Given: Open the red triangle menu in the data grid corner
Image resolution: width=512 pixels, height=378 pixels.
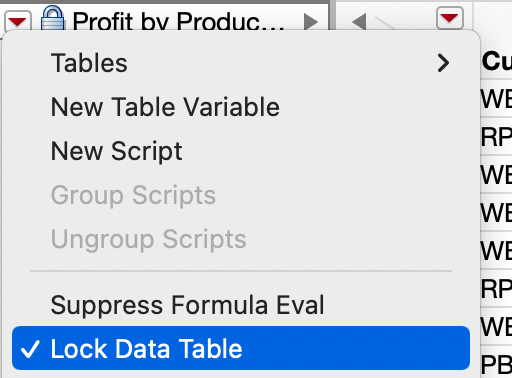Looking at the screenshot, I should (450, 18).
